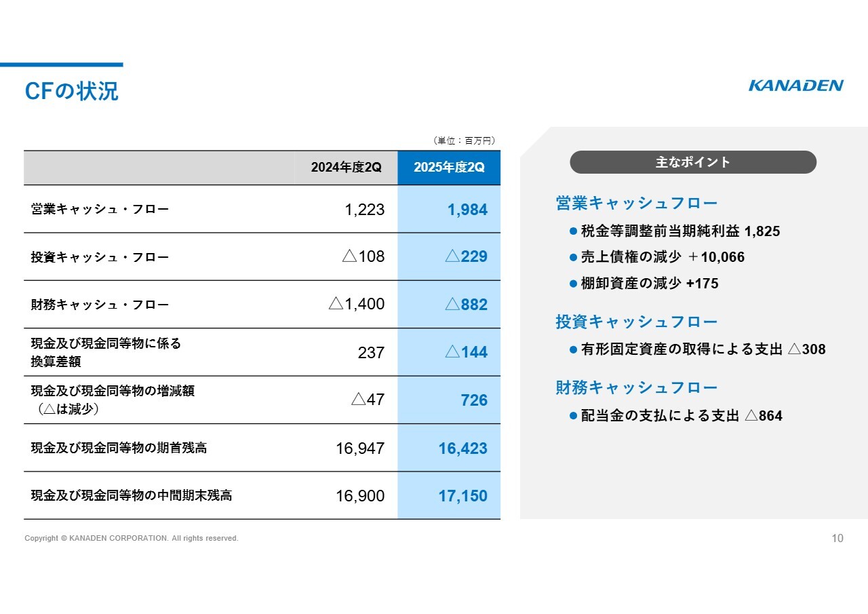Click the 営業キャッシュ・フロー row label
The height and width of the screenshot is (614, 868).
pos(100,209)
